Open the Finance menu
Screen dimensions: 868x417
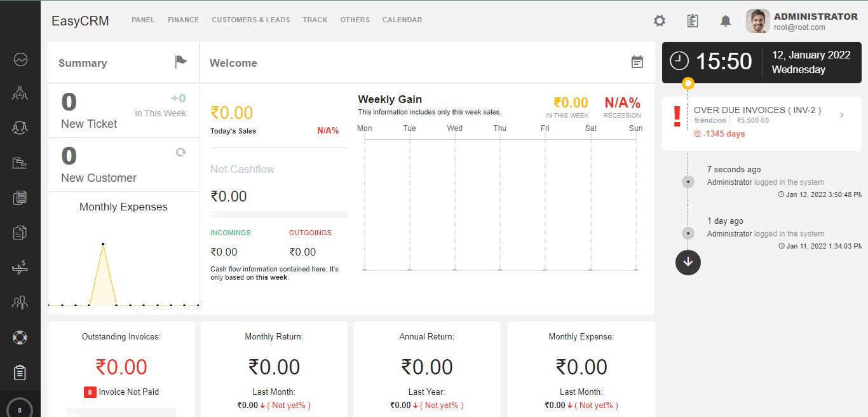[x=183, y=20]
